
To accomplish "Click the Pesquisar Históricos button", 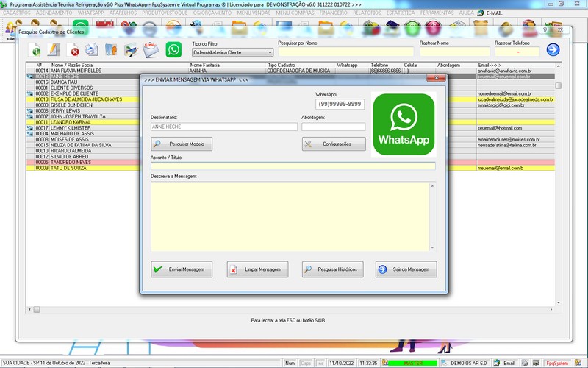I will click(333, 269).
